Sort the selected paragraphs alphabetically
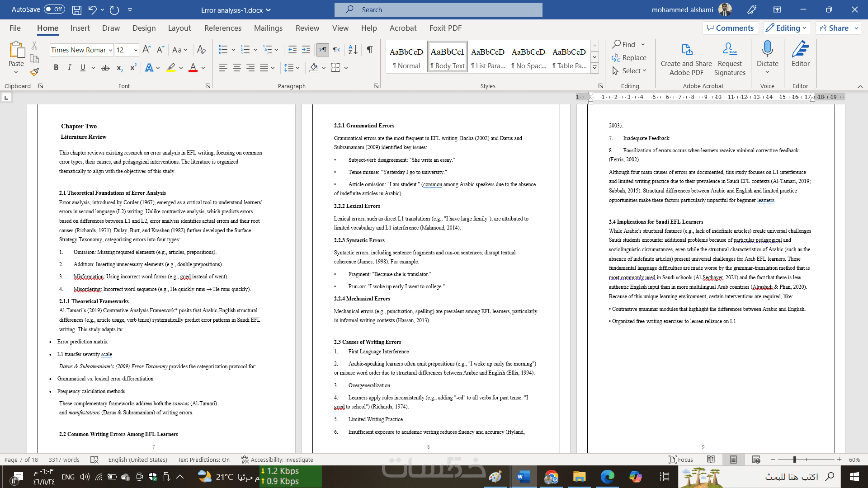The height and width of the screenshot is (488, 868). [353, 50]
